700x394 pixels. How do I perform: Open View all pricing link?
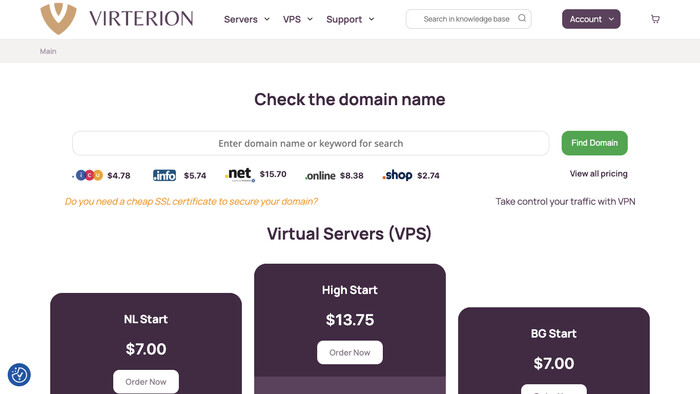pos(598,174)
